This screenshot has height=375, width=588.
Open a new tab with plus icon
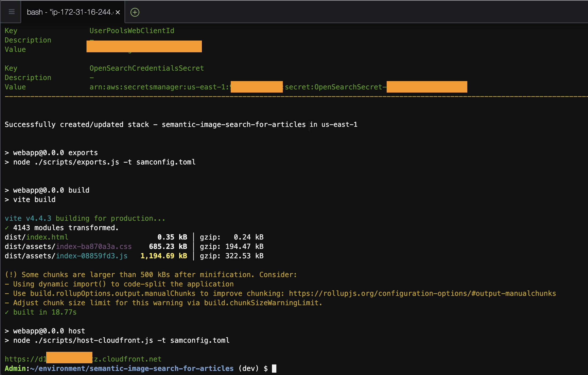pyautogui.click(x=135, y=12)
